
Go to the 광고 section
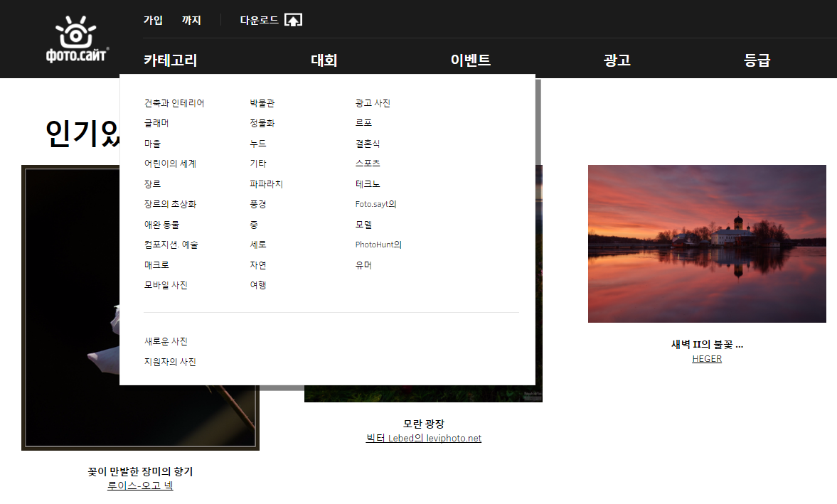617,60
